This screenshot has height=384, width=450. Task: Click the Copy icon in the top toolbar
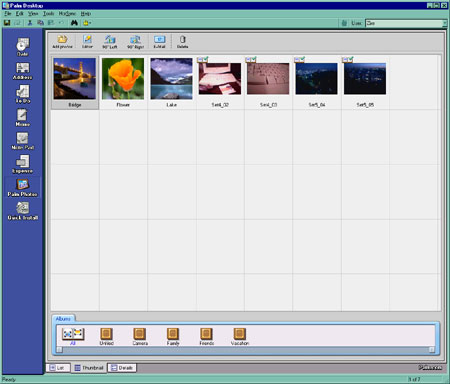tap(40, 23)
